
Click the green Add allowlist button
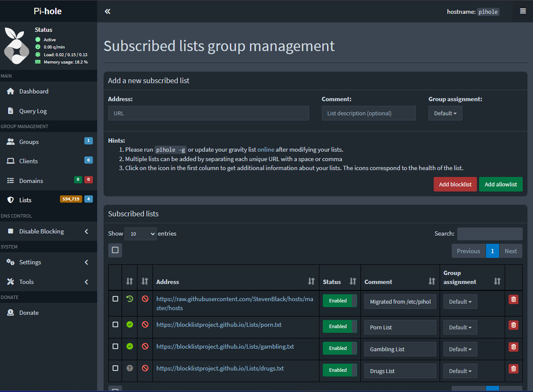tap(501, 184)
